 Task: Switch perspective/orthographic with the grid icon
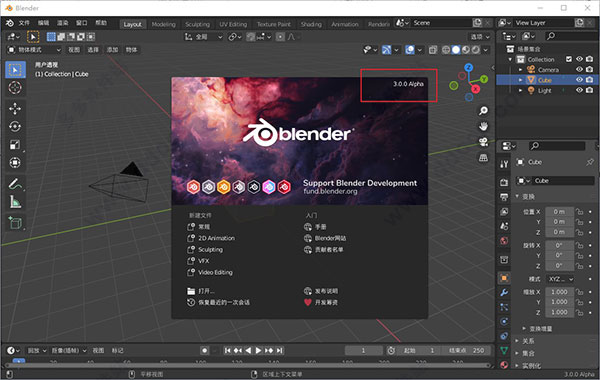click(x=484, y=158)
